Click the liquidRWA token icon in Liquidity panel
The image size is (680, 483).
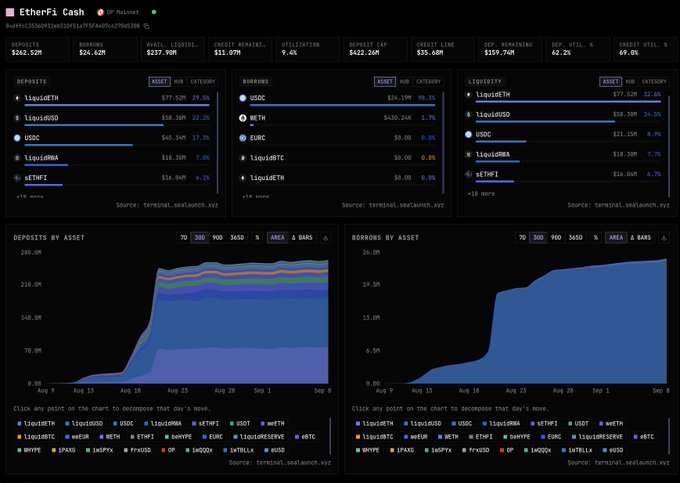[468, 154]
